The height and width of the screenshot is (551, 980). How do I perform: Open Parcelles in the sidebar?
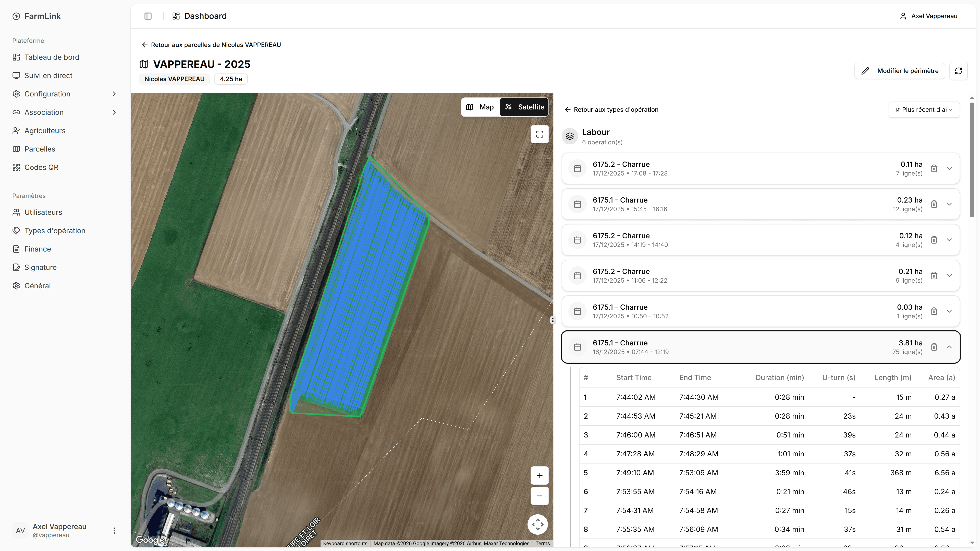(x=40, y=149)
